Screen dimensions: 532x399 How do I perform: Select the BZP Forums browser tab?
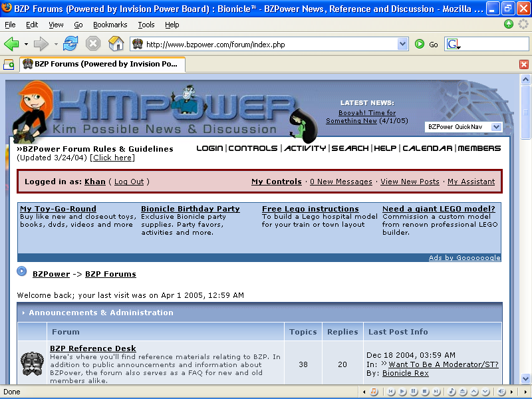pyautogui.click(x=102, y=64)
